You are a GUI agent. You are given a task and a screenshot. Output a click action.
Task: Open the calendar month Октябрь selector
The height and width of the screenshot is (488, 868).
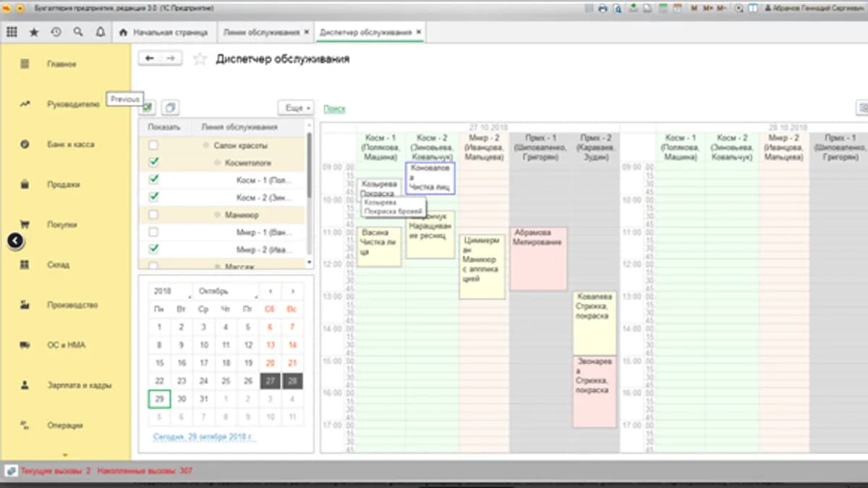click(226, 291)
